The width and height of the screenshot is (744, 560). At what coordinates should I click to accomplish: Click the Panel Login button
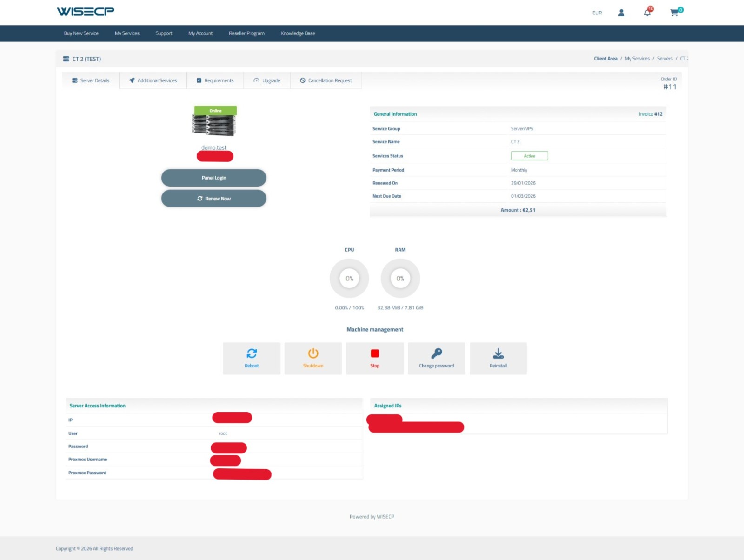[x=214, y=178]
